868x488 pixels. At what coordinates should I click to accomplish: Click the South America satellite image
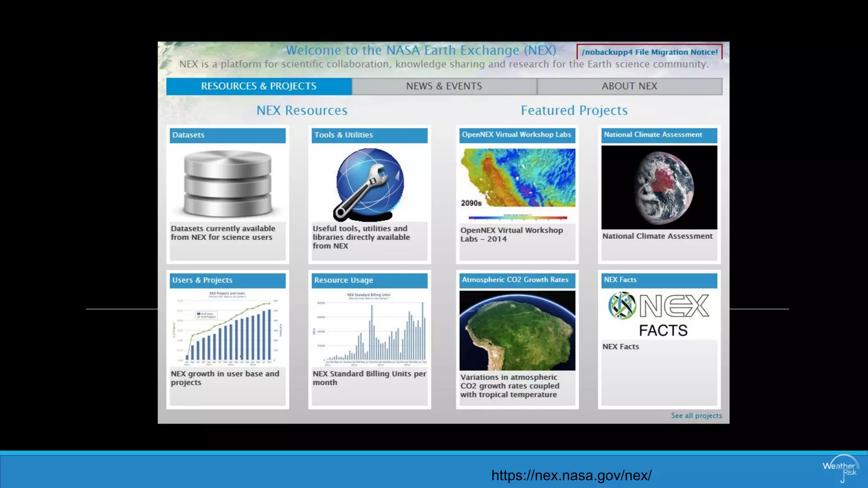pyautogui.click(x=517, y=330)
